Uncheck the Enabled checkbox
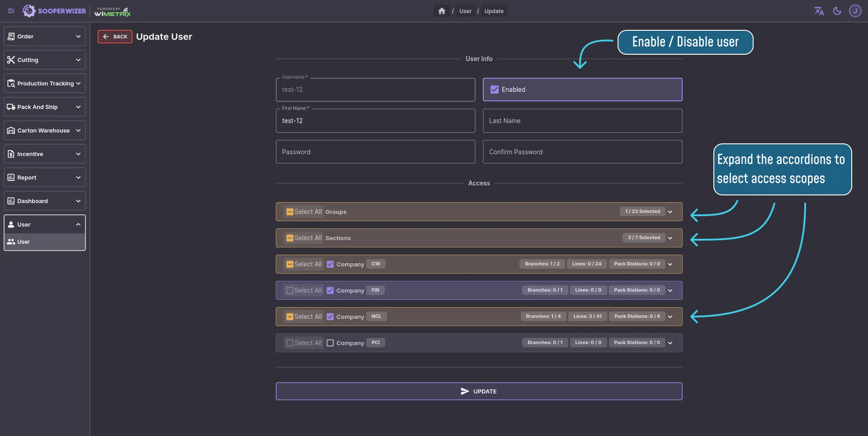Image resolution: width=868 pixels, height=436 pixels. (x=495, y=90)
